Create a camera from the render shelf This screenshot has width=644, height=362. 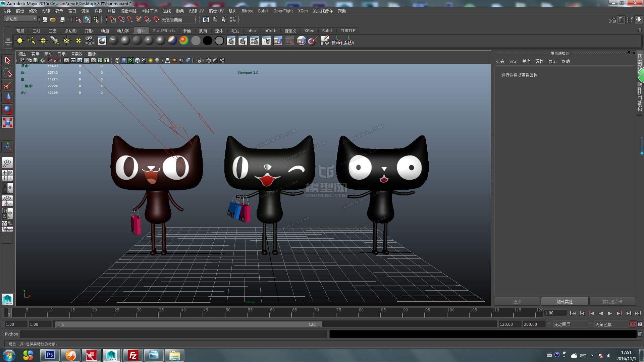click(90, 41)
